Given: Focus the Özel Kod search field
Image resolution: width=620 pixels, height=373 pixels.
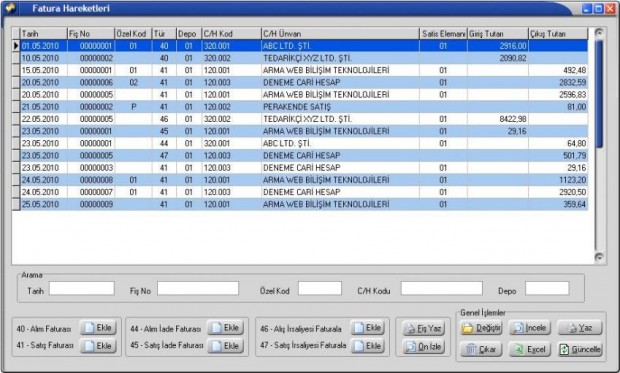Looking at the screenshot, I should click(x=320, y=288).
